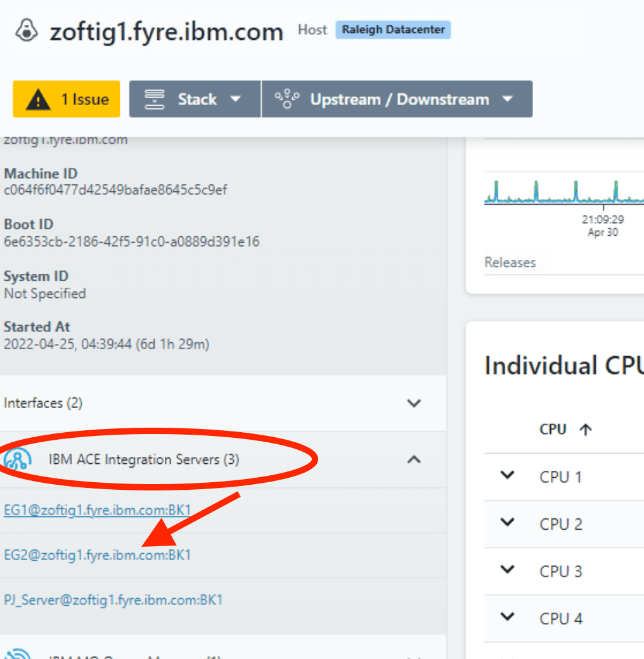Open EG1@zoftig1.fyre.ibm.com:BK1 link
The image size is (644, 659).
97,510
